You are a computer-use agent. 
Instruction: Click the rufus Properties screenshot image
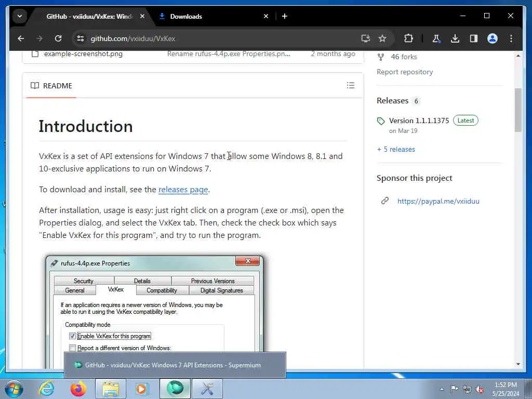point(154,311)
